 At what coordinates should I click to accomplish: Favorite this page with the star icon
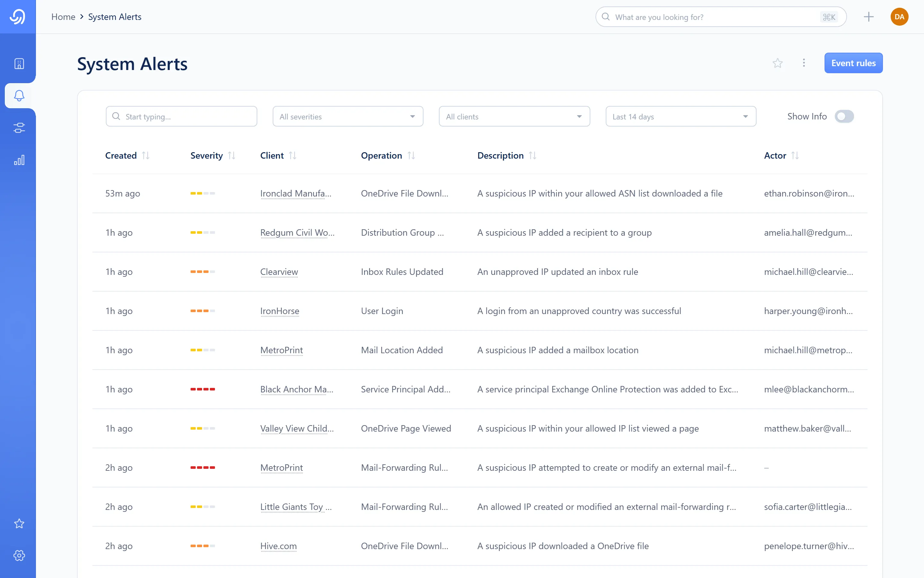click(777, 63)
